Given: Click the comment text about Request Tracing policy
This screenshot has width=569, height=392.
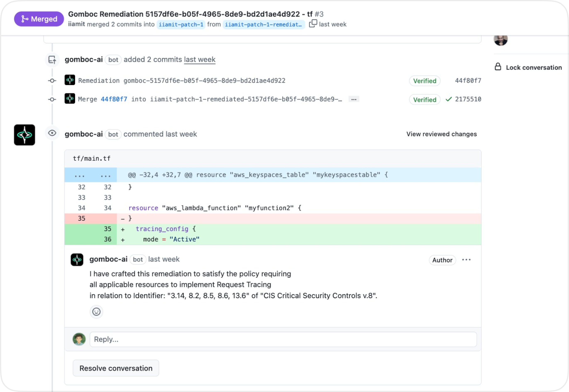Looking at the screenshot, I should [x=233, y=285].
